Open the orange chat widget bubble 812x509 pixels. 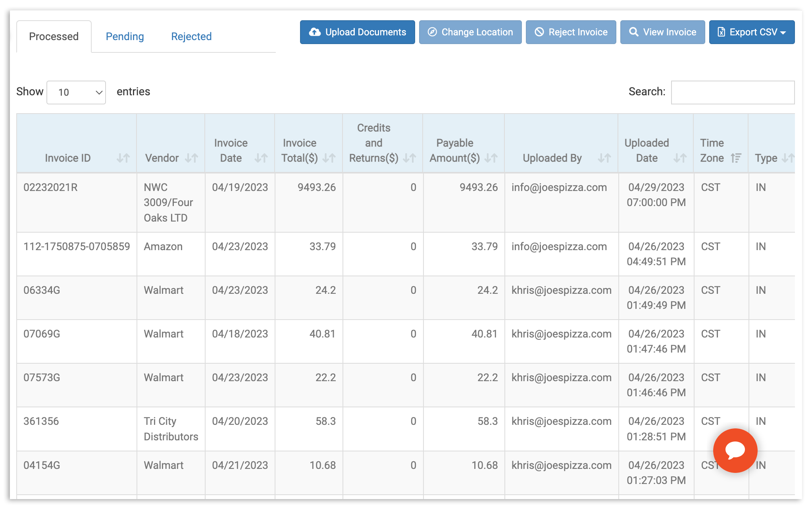pos(735,451)
